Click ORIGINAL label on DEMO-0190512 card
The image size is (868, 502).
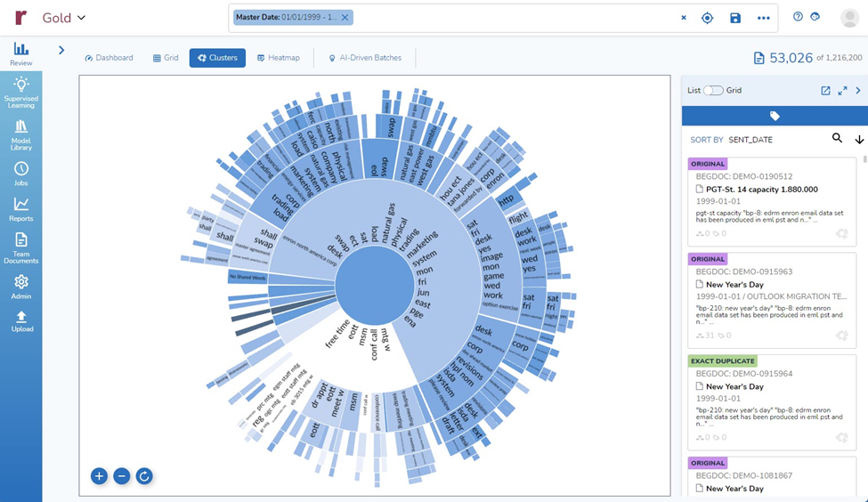click(x=708, y=164)
